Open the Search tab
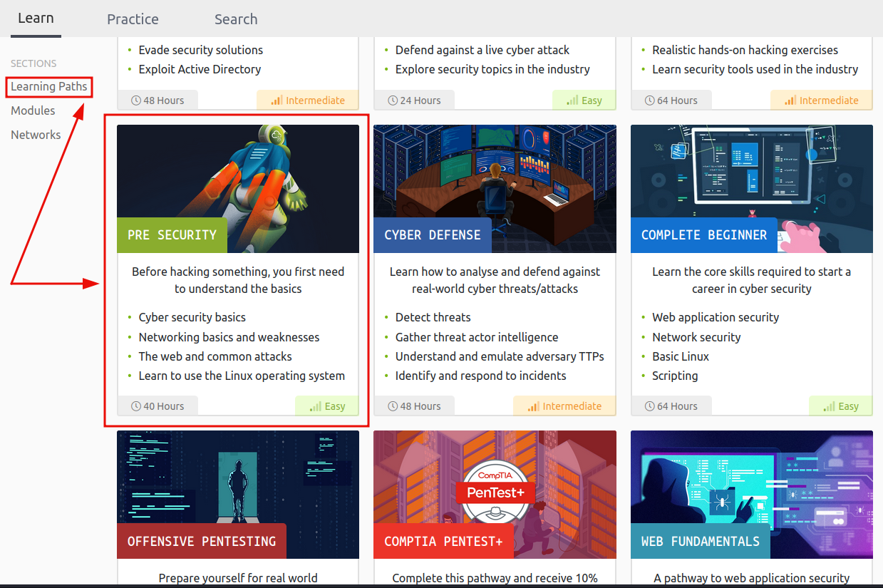The width and height of the screenshot is (883, 588). coord(235,19)
